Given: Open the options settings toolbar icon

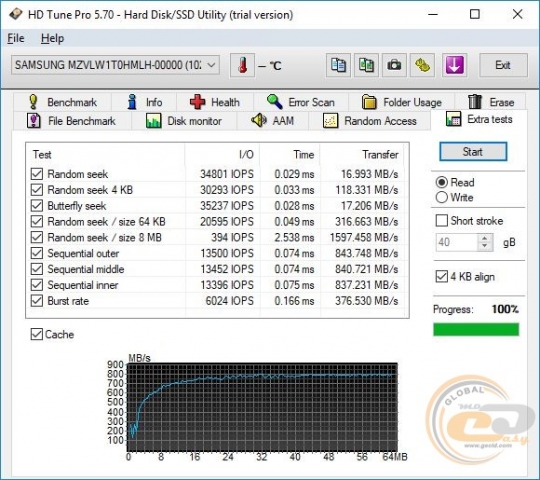Looking at the screenshot, I should pos(422,65).
